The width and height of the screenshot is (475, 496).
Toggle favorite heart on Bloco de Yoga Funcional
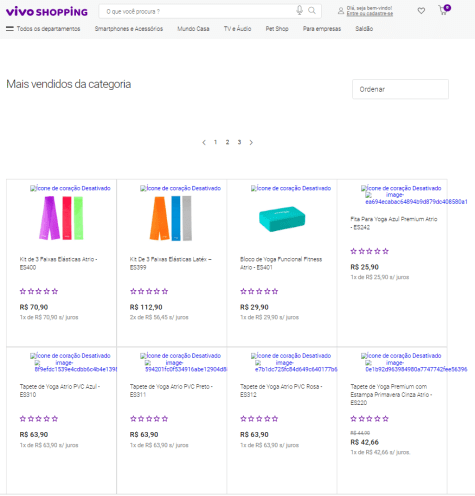pos(291,188)
